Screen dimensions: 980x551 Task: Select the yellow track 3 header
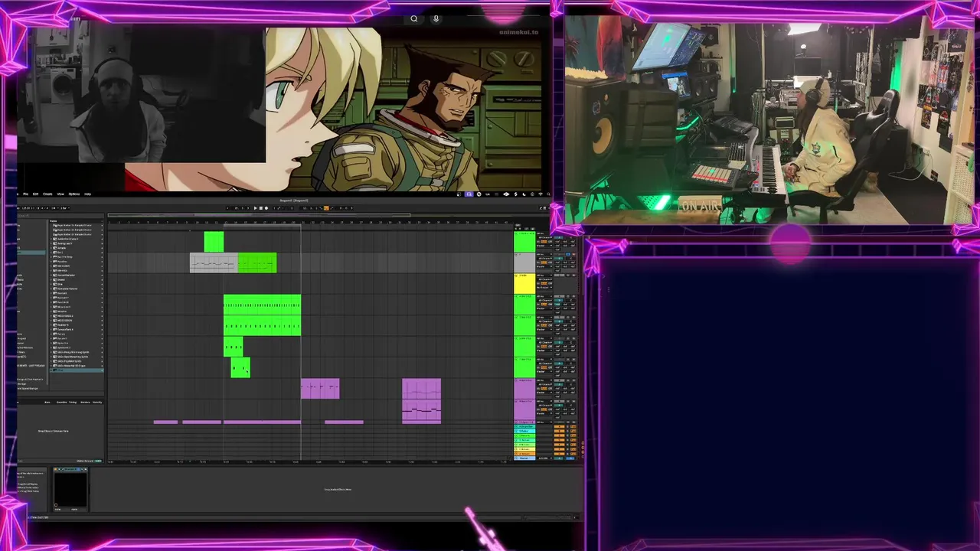pos(524,282)
